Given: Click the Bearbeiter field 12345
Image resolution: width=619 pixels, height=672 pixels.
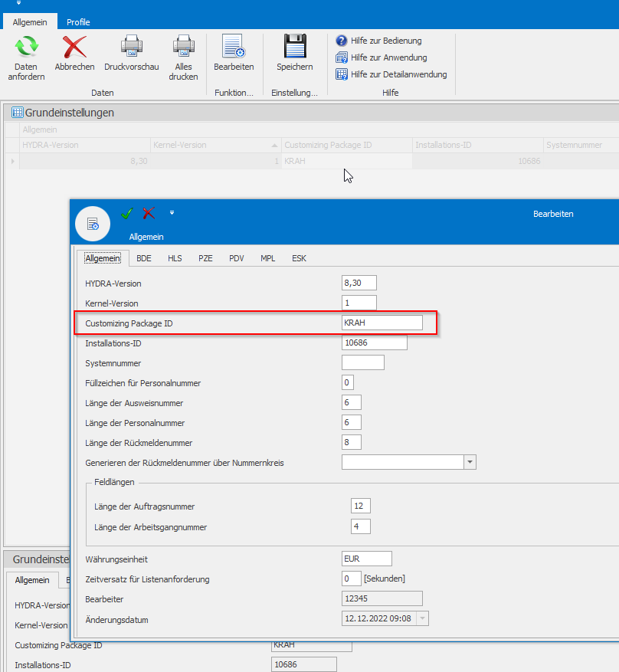Looking at the screenshot, I should click(x=382, y=598).
